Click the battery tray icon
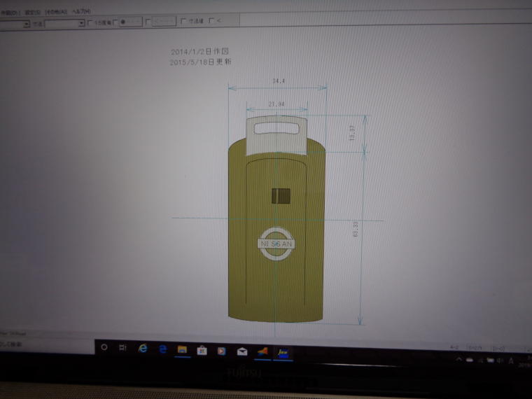532x399 pixels. [490, 360]
